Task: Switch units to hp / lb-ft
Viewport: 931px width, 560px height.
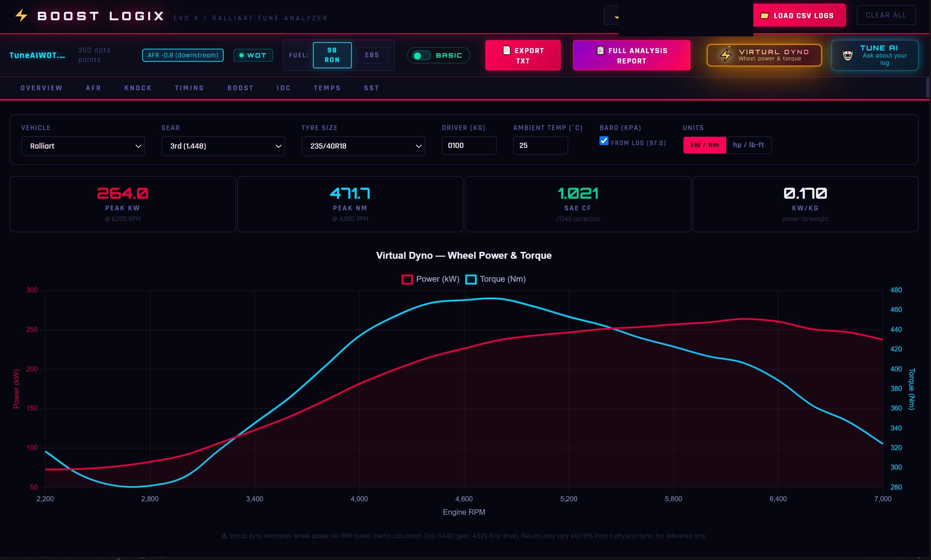Action: (x=749, y=145)
